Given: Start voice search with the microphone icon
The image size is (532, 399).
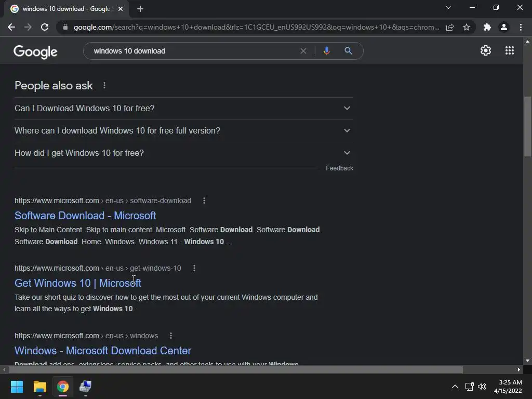Looking at the screenshot, I should (x=326, y=51).
